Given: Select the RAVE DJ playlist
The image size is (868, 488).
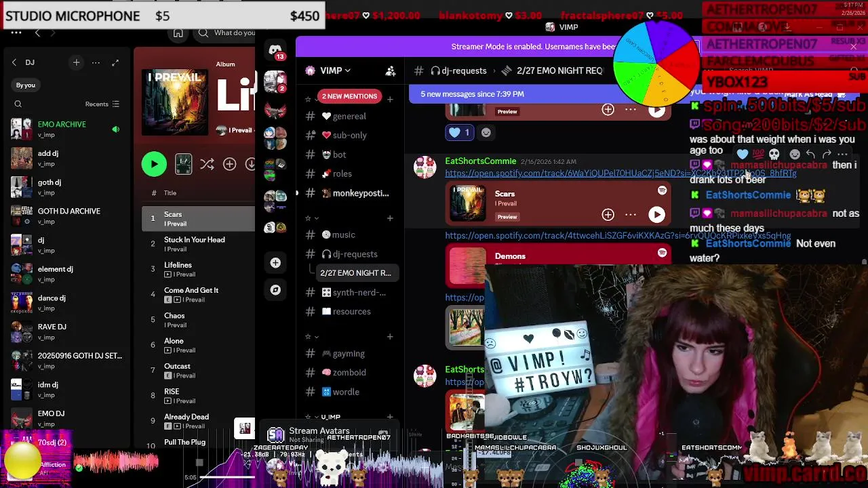Looking at the screenshot, I should click(x=66, y=331).
